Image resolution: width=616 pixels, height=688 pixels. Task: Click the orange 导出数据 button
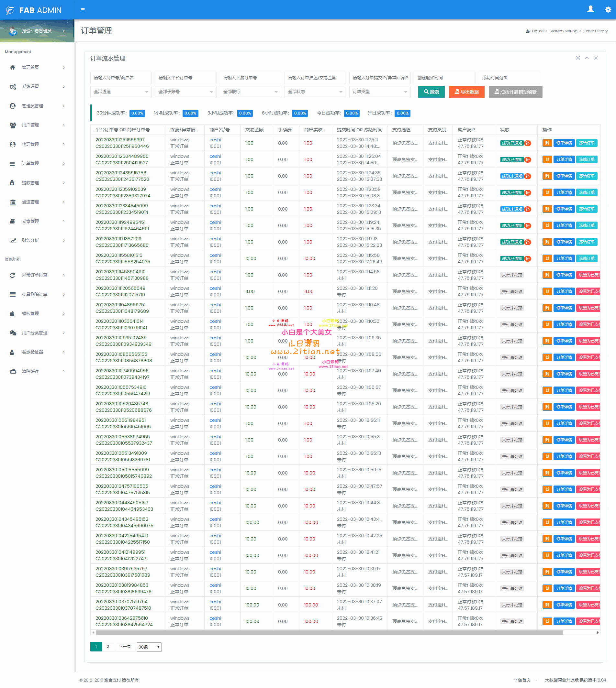(466, 92)
